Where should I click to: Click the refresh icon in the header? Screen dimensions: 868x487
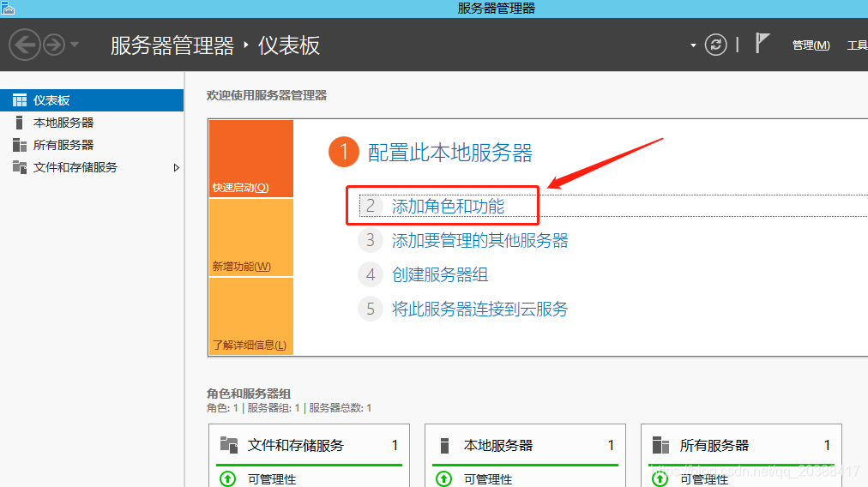click(716, 45)
